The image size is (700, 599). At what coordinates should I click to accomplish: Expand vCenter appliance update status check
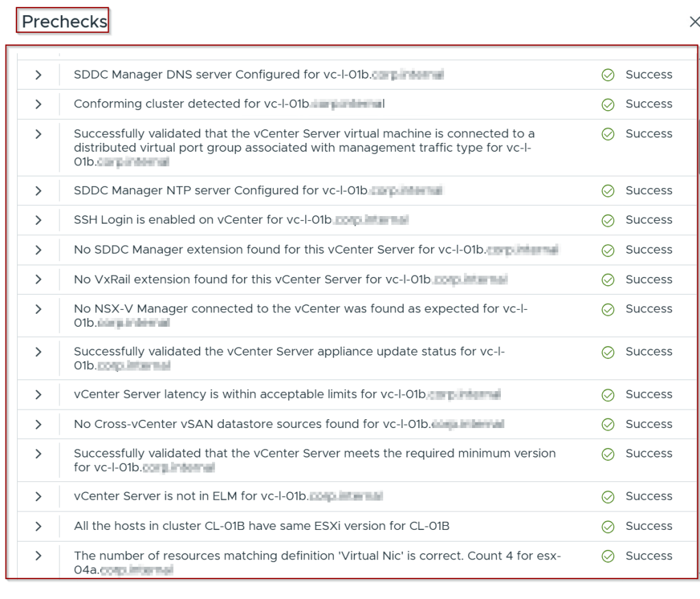pos(38,352)
